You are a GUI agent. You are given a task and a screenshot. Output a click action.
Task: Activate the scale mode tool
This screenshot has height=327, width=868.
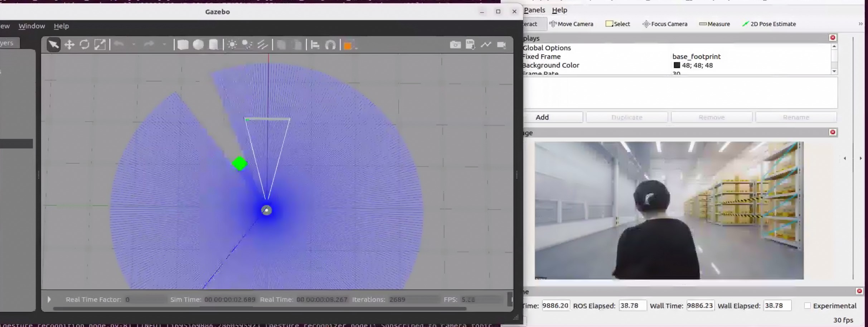[x=100, y=45]
